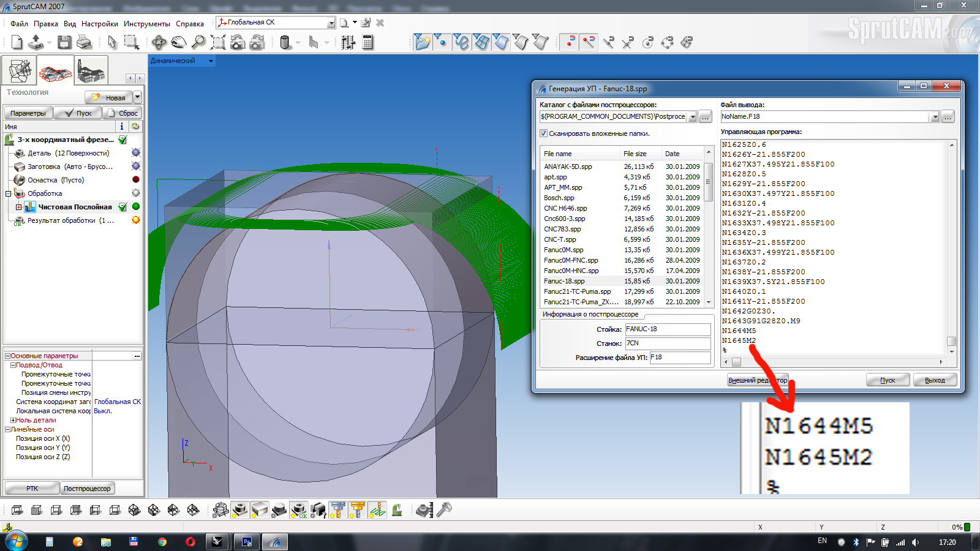This screenshot has width=980, height=551.
Task: Toggle the curves selection filter
Action: (461, 42)
